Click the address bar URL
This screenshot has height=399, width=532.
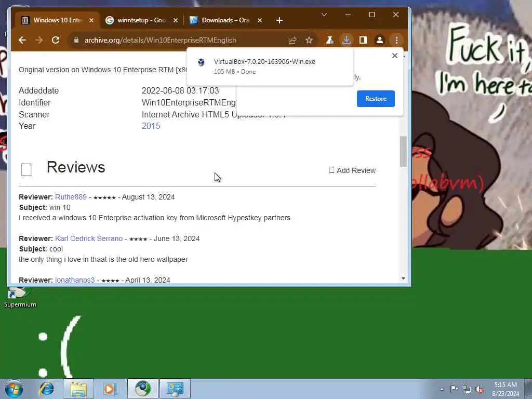click(160, 40)
